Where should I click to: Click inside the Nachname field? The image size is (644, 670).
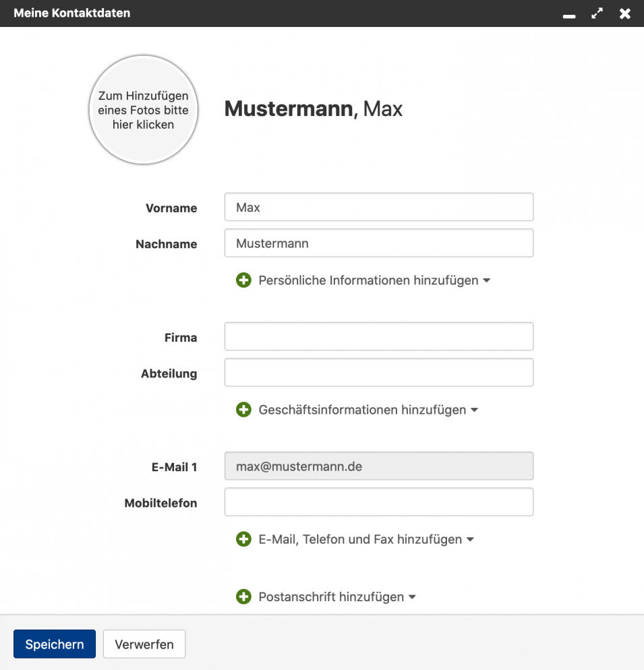378,243
